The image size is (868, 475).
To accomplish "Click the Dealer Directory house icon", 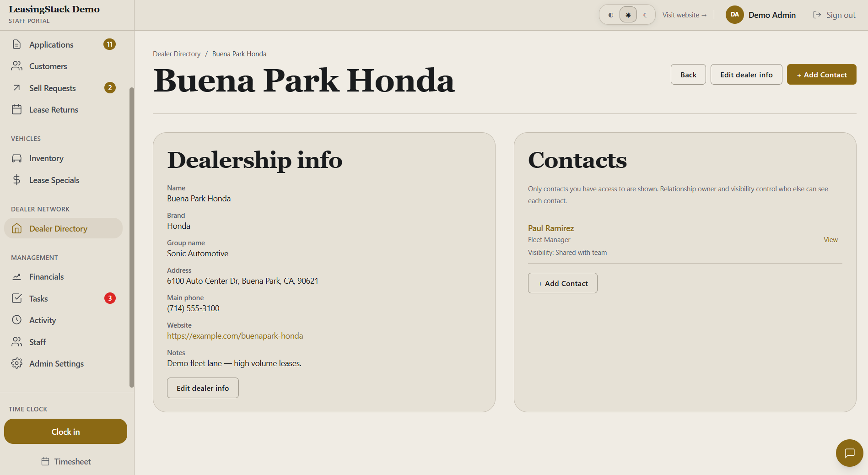I will pyautogui.click(x=17, y=228).
